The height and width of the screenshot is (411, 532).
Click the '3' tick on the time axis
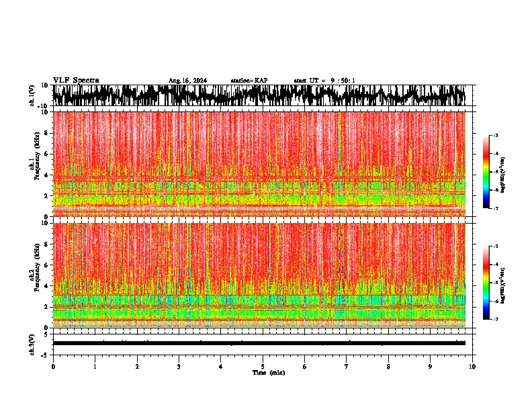pos(179,367)
